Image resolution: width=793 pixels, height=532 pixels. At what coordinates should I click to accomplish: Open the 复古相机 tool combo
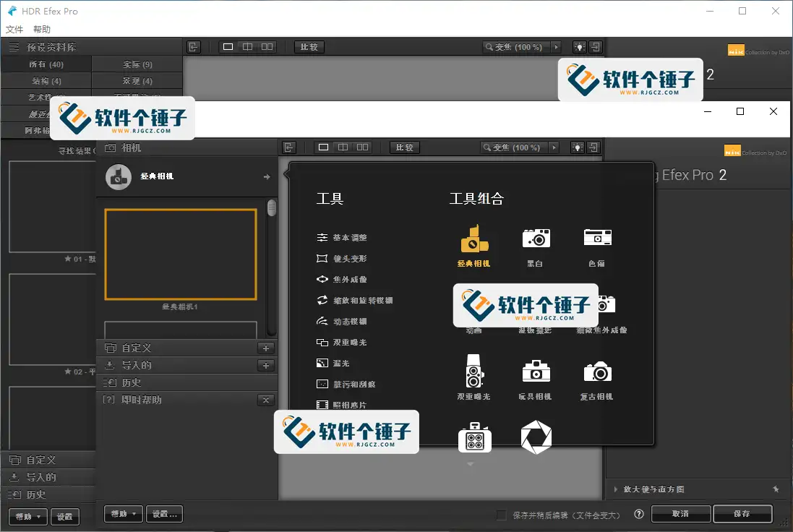pyautogui.click(x=596, y=372)
